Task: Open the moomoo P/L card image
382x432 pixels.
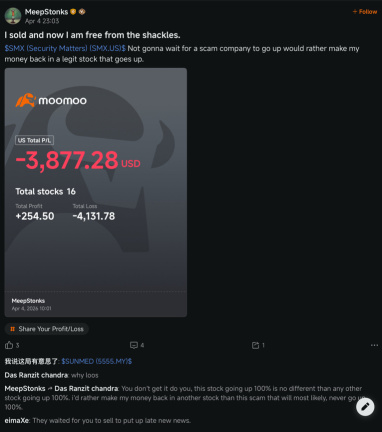Action: 96,192
